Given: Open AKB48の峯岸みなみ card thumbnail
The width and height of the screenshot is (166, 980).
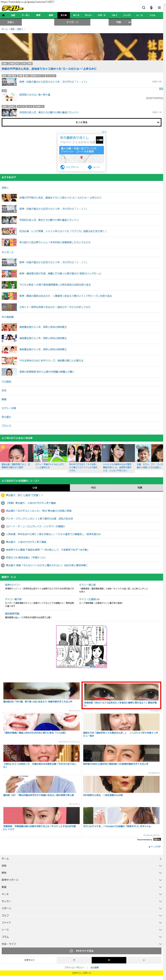Looking at the screenshot, I should (118, 453).
